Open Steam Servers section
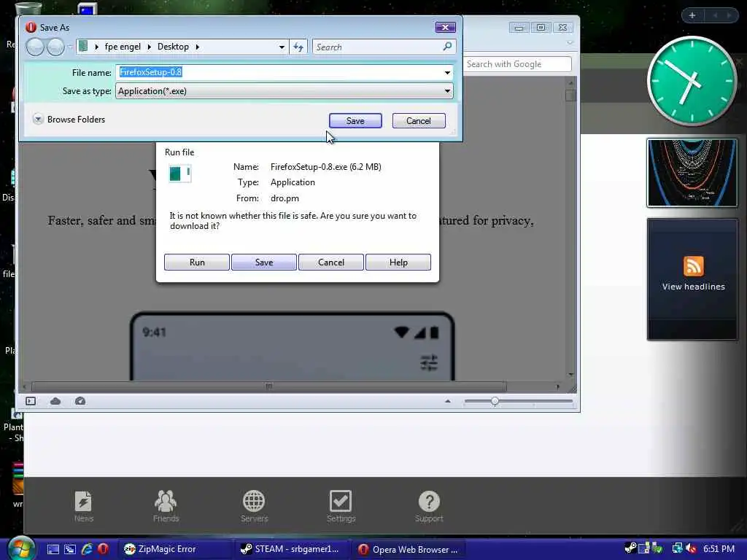Screen dimensions: 747x560 coord(254,507)
